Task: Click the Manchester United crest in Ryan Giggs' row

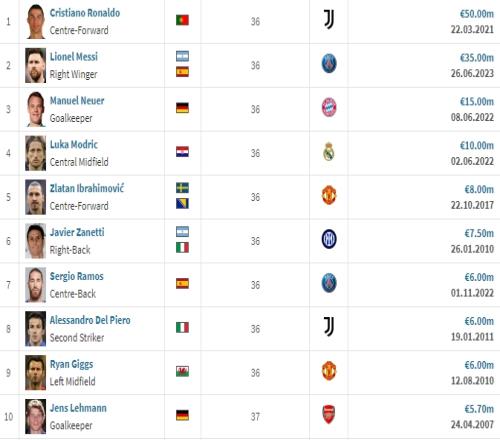Action: point(329,371)
